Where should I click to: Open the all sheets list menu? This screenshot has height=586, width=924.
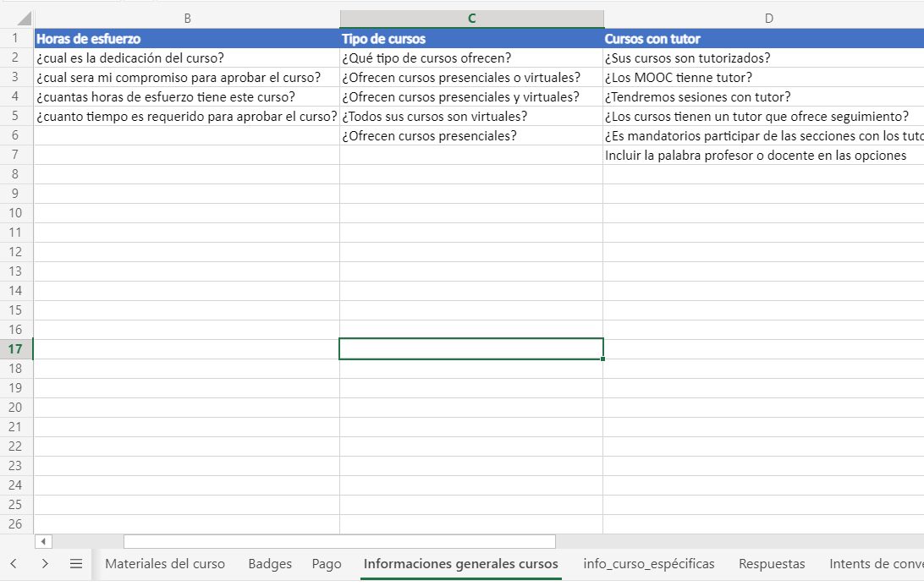pyautogui.click(x=76, y=564)
